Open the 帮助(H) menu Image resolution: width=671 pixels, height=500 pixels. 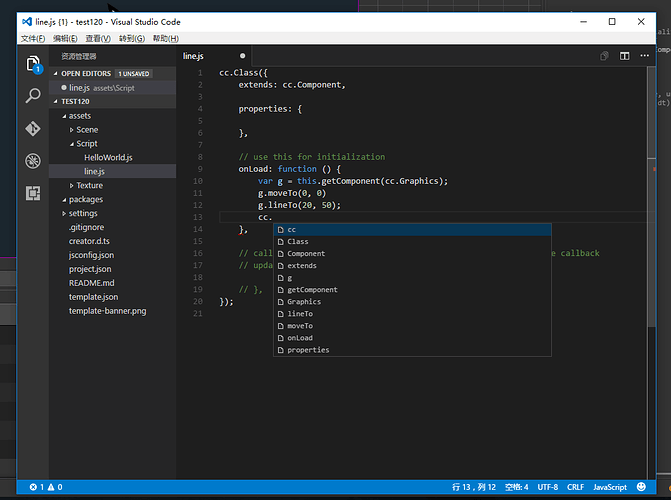click(166, 38)
